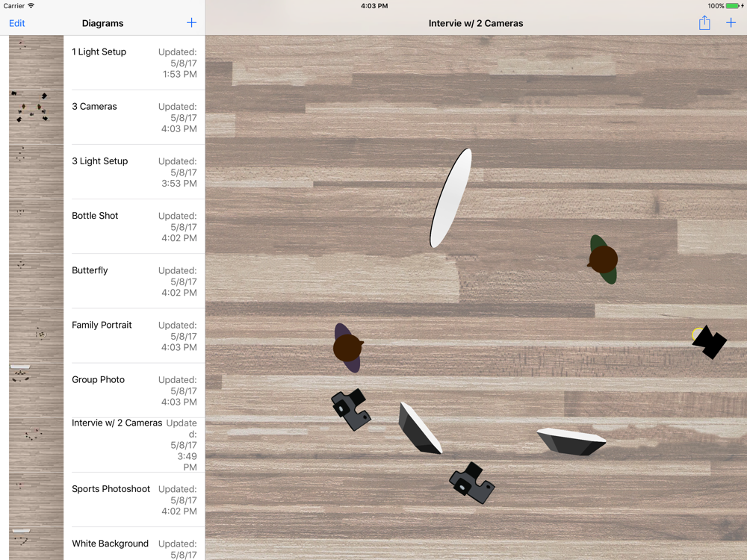The image size is (747, 560).
Task: Tap the White Background thumbnail preview
Action: (x=36, y=544)
